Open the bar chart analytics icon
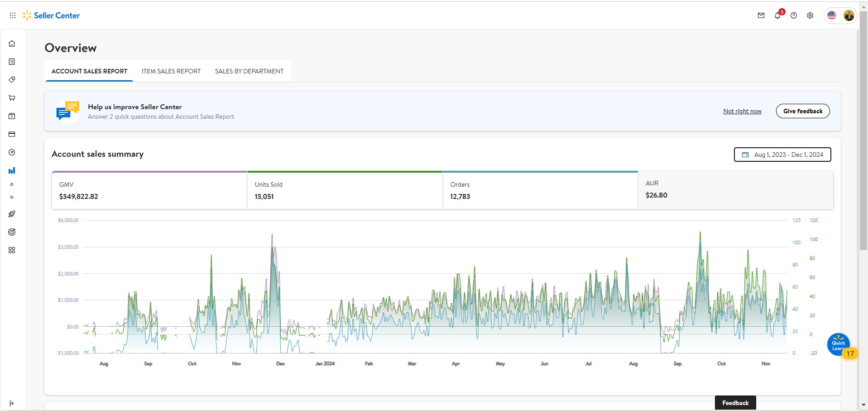Image resolution: width=868 pixels, height=411 pixels. [x=12, y=170]
